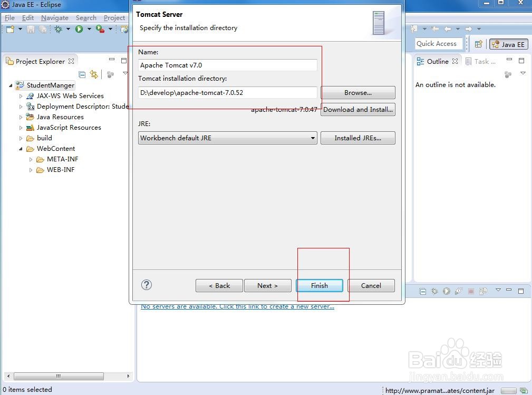The image size is (532, 395).
Task: Collapse the StudentManger project node
Action: [11, 85]
